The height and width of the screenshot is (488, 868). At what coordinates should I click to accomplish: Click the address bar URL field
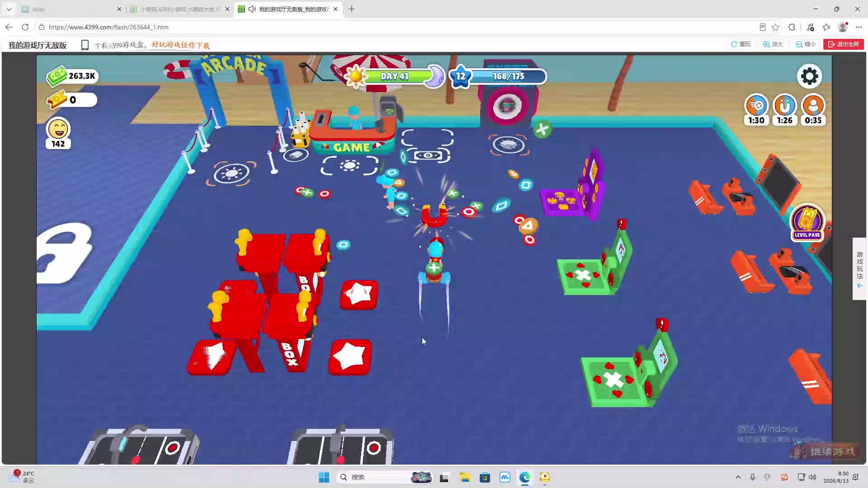398,27
